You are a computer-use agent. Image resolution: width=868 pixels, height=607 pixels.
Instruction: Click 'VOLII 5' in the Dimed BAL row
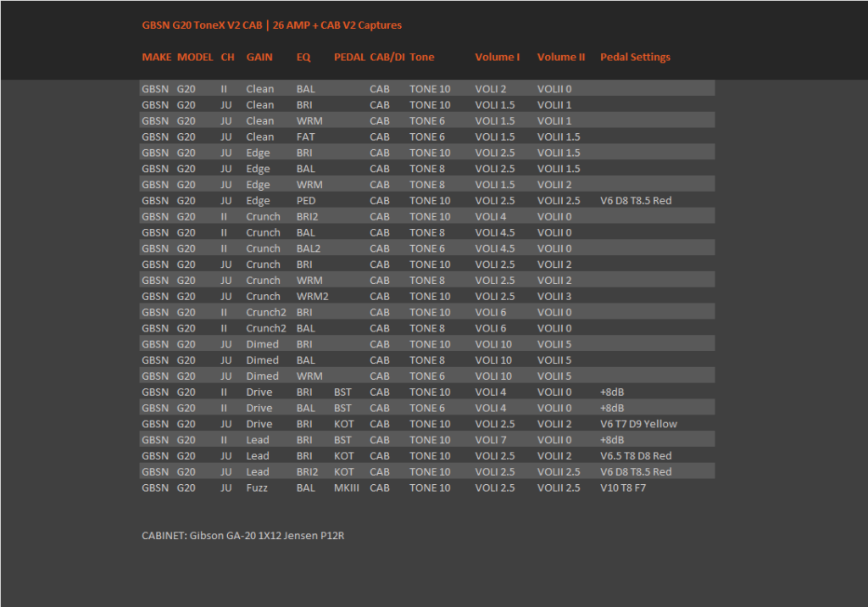tap(554, 360)
